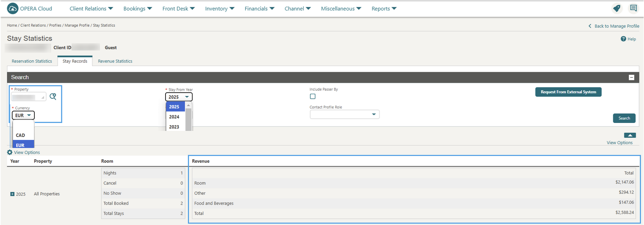Click the View Options link above the table

click(x=27, y=152)
